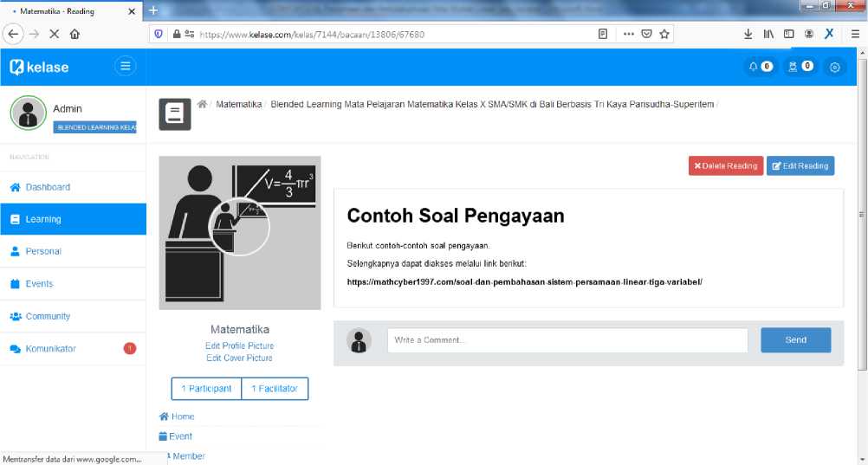Click Matematika in the breadcrumb
Image resolution: width=868 pixels, height=465 pixels.
tap(238, 104)
